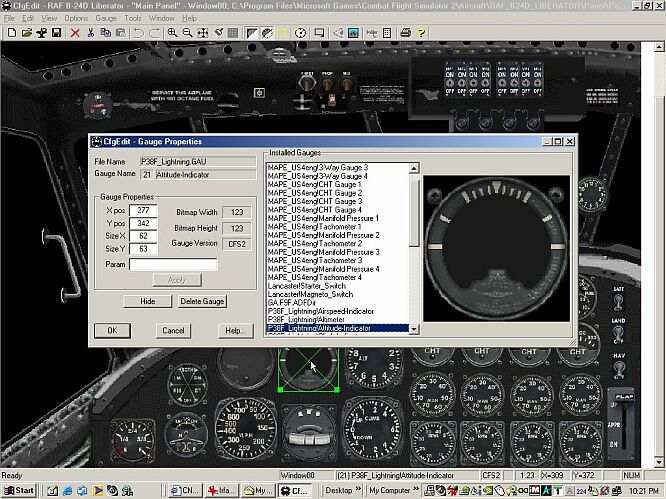Click the Y pos input field
This screenshot has width=666, height=499.
coord(143,223)
